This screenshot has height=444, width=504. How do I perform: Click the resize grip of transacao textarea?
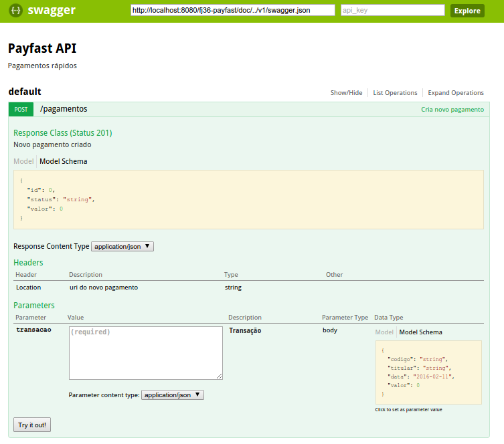220,376
